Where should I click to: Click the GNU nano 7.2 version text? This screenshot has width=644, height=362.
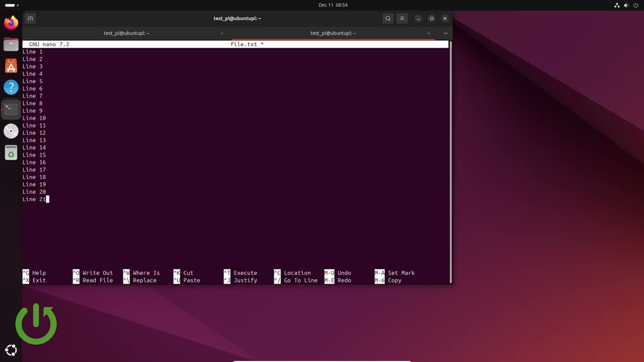(x=49, y=44)
